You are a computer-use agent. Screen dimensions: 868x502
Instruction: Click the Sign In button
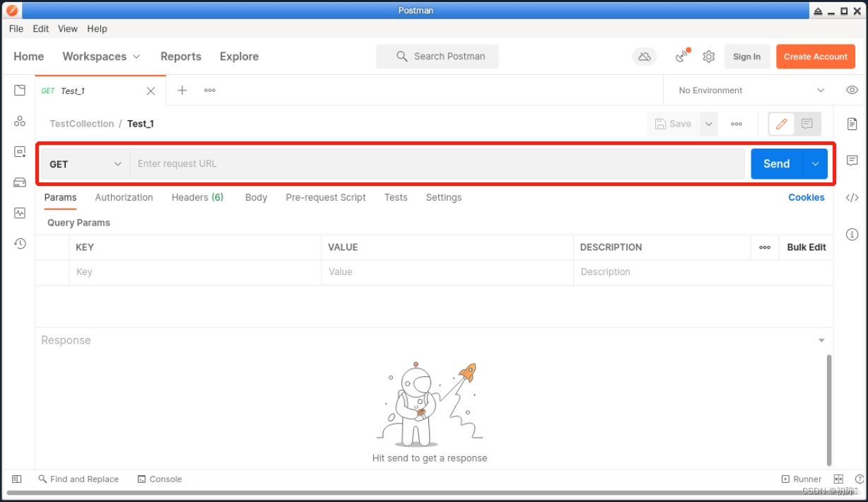(746, 57)
